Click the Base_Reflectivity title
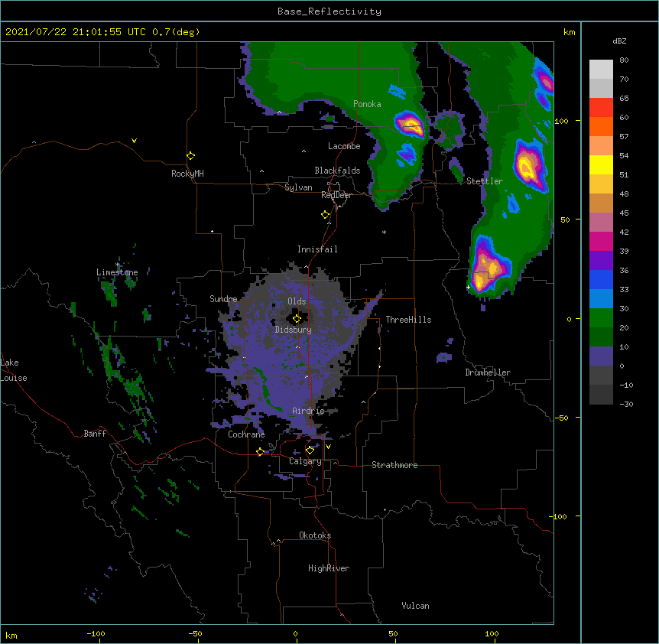The width and height of the screenshot is (659, 644). click(329, 11)
